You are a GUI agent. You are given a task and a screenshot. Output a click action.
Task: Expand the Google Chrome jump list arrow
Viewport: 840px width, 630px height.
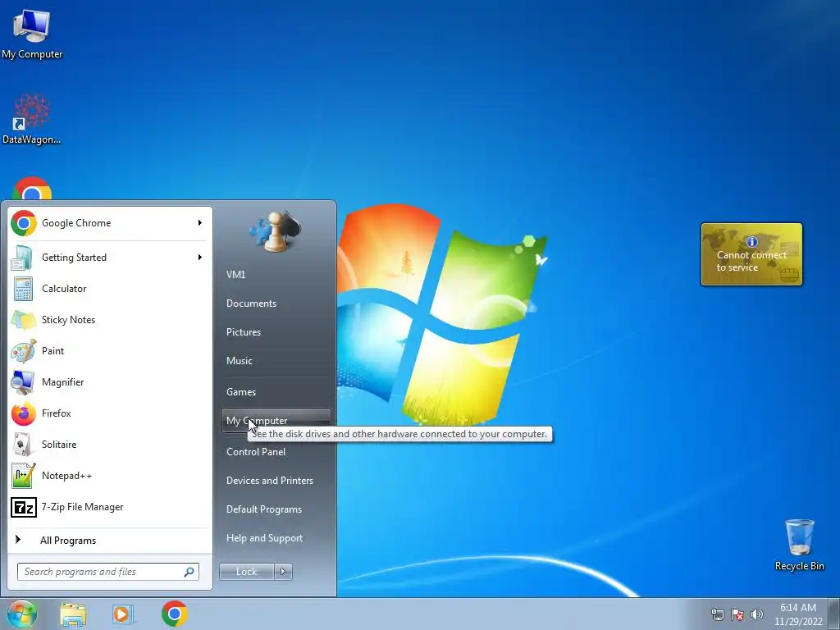click(x=200, y=223)
